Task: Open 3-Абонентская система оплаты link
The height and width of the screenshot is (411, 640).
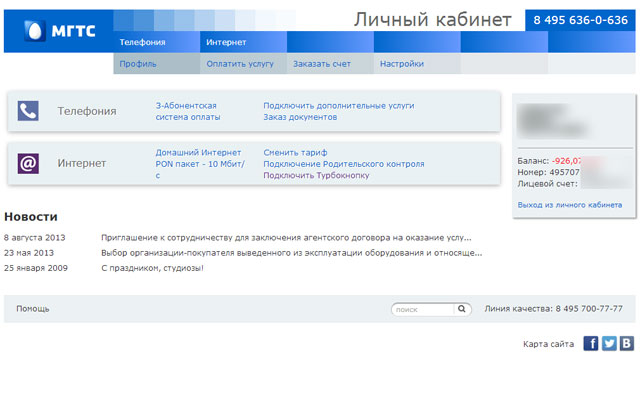Action: click(188, 111)
